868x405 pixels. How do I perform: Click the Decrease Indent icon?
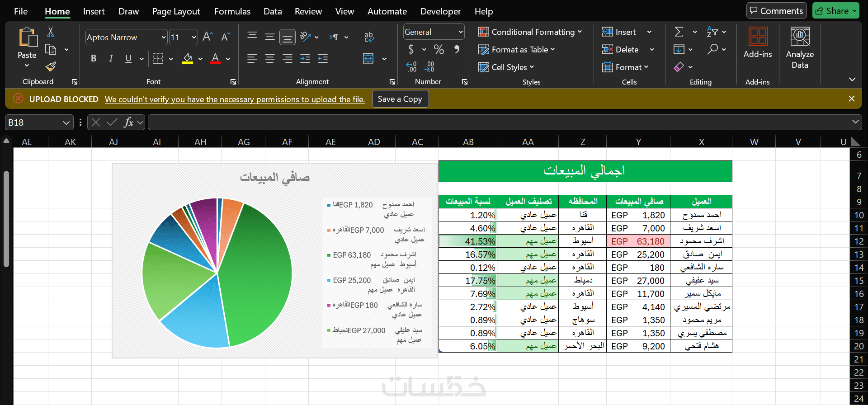point(305,58)
